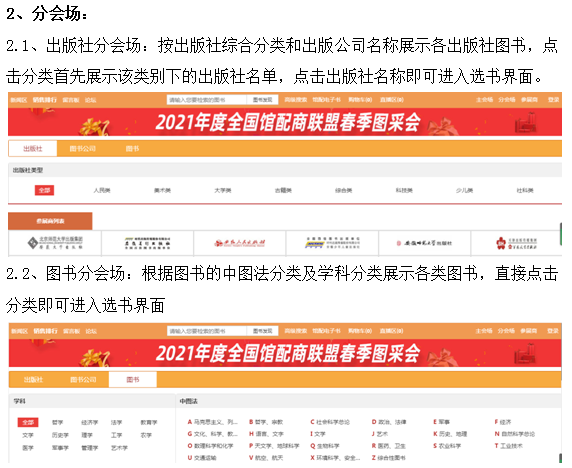
Task: Choose the 教育学 subject filter
Action: point(149,422)
